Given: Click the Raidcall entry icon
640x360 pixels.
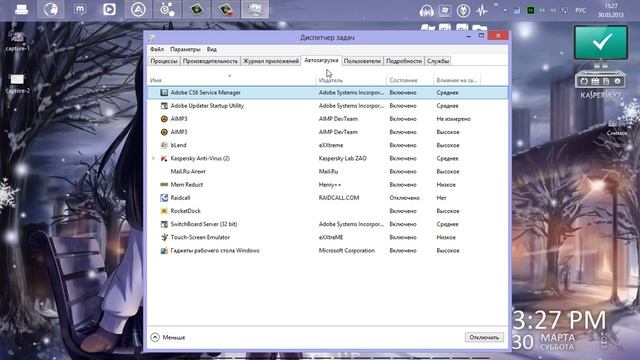Looking at the screenshot, I should [164, 198].
